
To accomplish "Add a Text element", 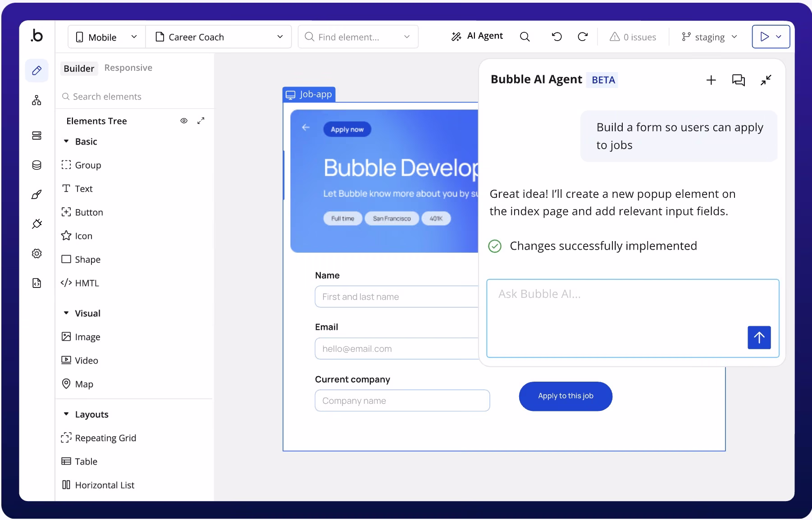I will click(77, 188).
